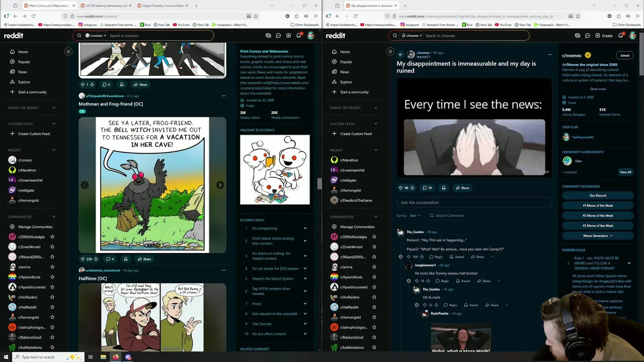Go back in the right browser window
The width and height of the screenshot is (644, 362).
pos(337,16)
